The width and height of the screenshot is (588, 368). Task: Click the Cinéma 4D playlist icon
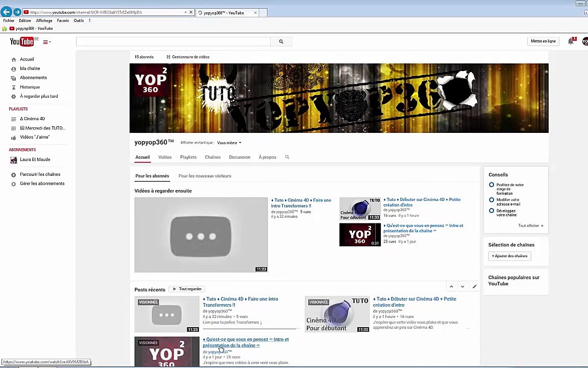(13, 119)
